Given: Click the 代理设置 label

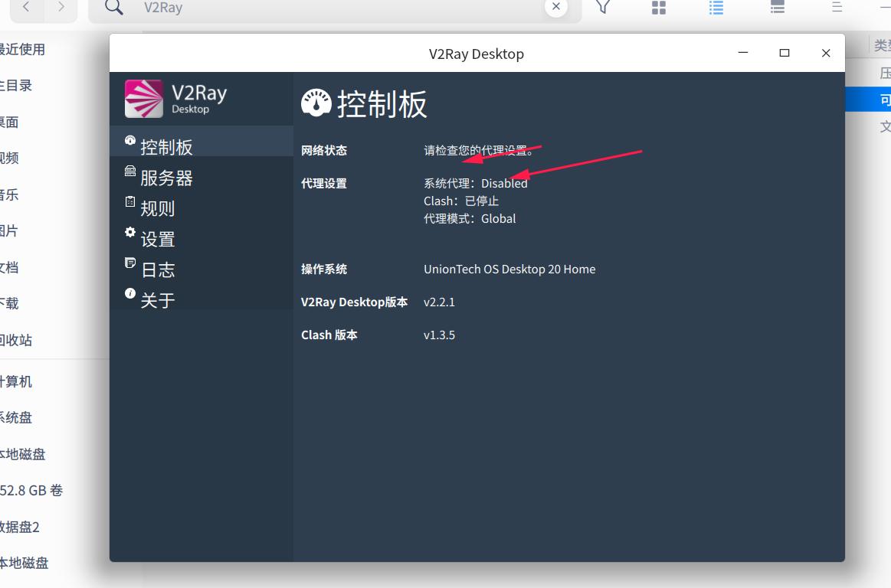Looking at the screenshot, I should (324, 184).
